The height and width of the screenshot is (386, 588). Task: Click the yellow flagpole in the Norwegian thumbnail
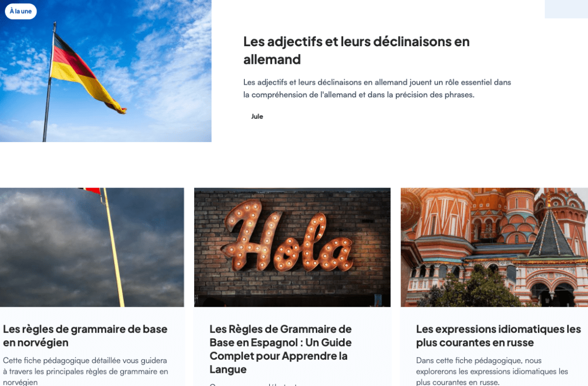pos(114,247)
